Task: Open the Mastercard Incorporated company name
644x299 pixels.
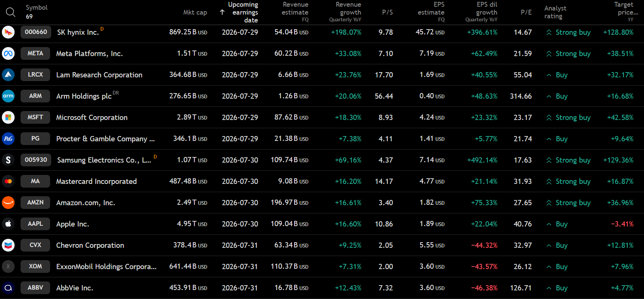Action: pos(96,182)
